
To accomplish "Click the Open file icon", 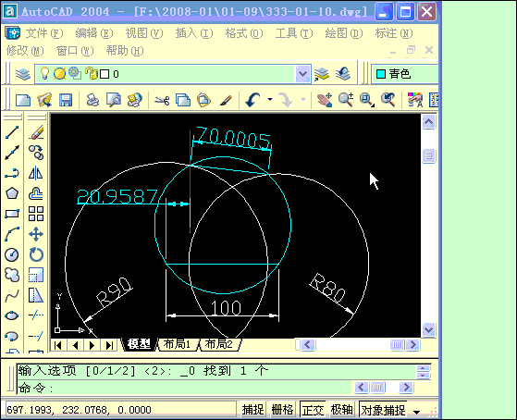I will (44, 100).
